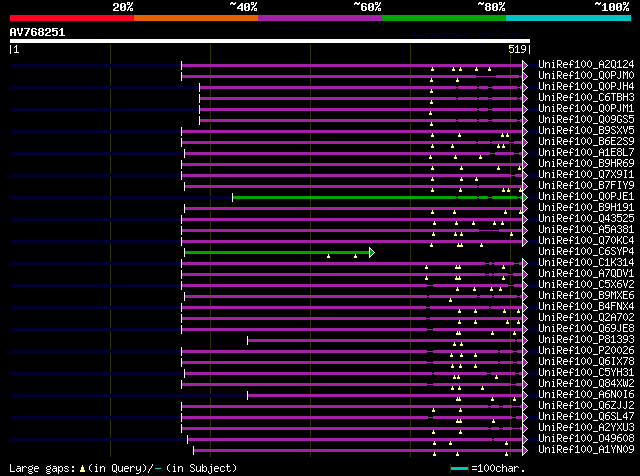Click the text UniRef100_Q2A702

586,318
